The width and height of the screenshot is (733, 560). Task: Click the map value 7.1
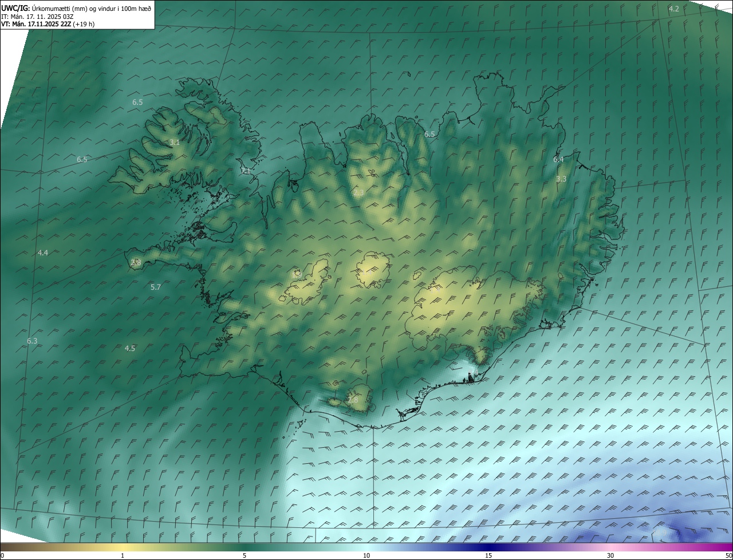click(246, 171)
